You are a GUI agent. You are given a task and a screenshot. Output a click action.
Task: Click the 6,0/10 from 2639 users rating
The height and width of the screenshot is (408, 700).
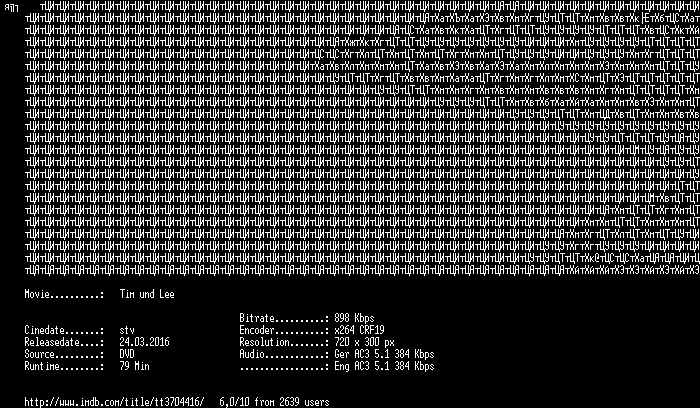tap(274, 402)
